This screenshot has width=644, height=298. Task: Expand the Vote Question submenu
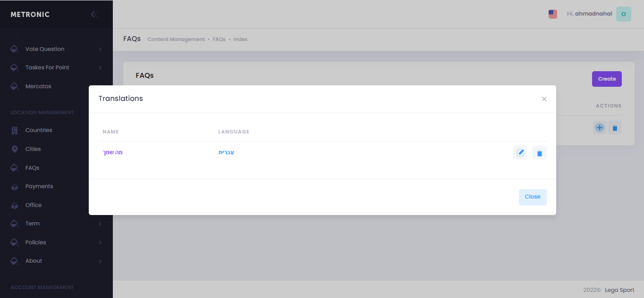[x=100, y=49]
